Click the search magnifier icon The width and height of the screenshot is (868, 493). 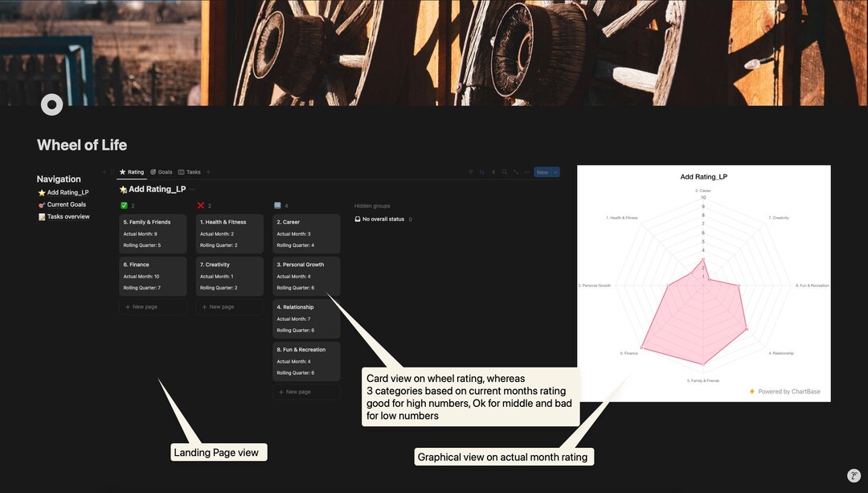pyautogui.click(x=504, y=172)
